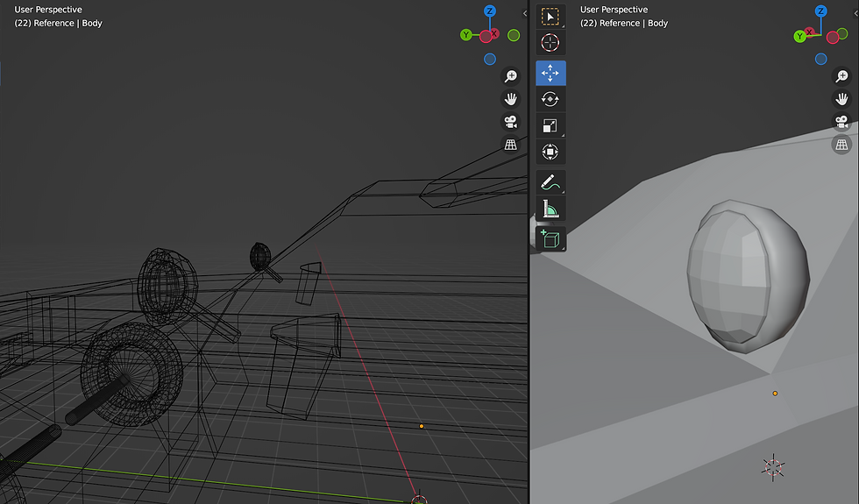This screenshot has height=504, width=859.
Task: Click 'User Perspective' text in right viewport
Action: click(614, 10)
